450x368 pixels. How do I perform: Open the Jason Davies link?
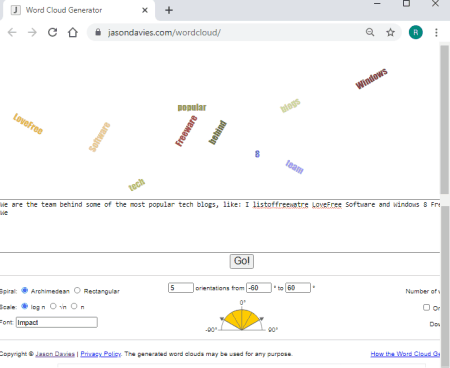pos(55,354)
